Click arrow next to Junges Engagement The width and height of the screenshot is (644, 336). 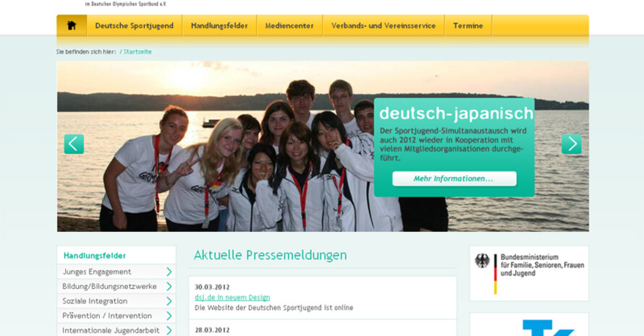point(169,272)
